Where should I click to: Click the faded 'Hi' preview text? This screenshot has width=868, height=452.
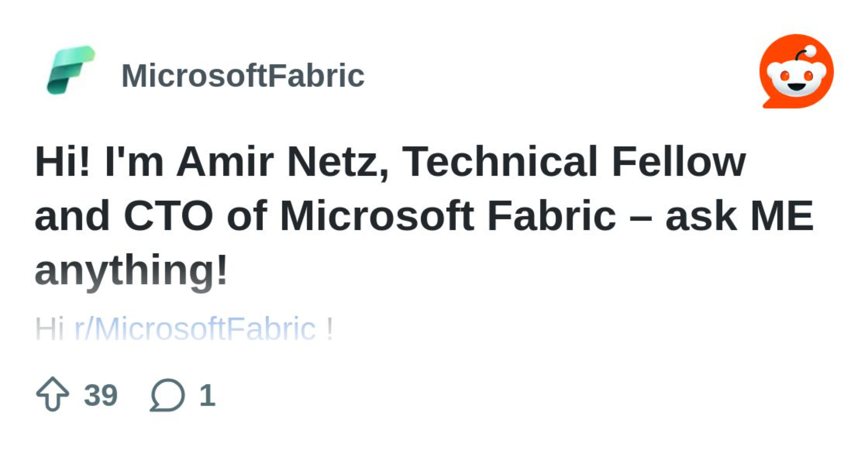tap(49, 329)
